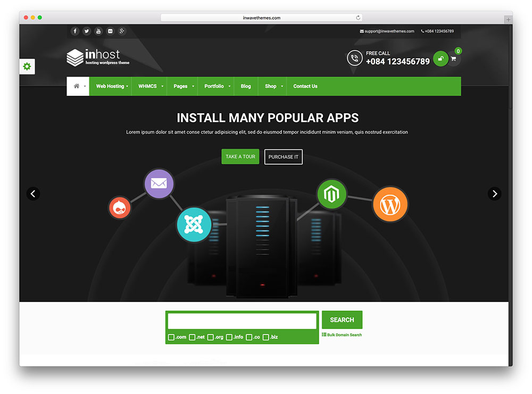The width and height of the screenshot is (532, 394).
Task: Click the red Drupal app icon
Action: [x=119, y=208]
